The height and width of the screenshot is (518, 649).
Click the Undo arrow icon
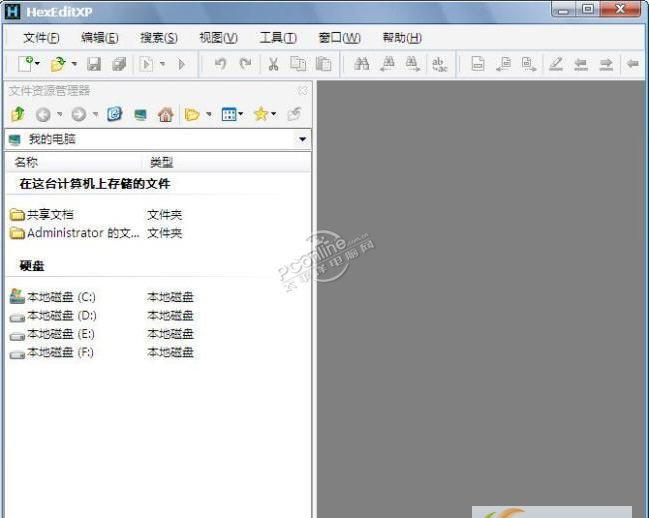220,64
